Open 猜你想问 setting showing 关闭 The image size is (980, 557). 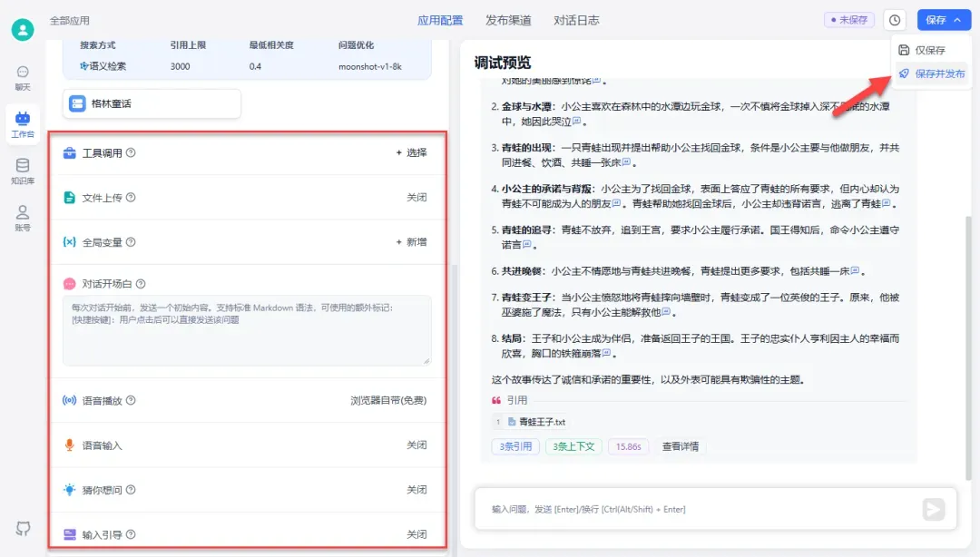coord(416,490)
